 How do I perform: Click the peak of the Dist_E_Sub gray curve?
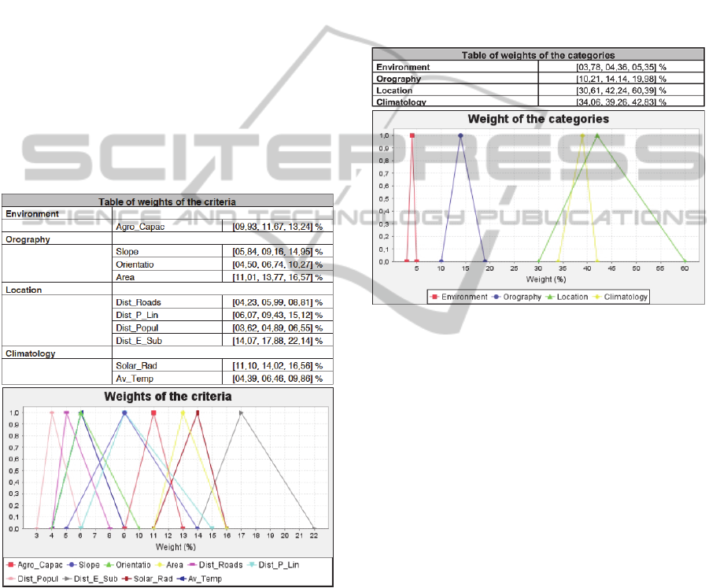pos(241,412)
